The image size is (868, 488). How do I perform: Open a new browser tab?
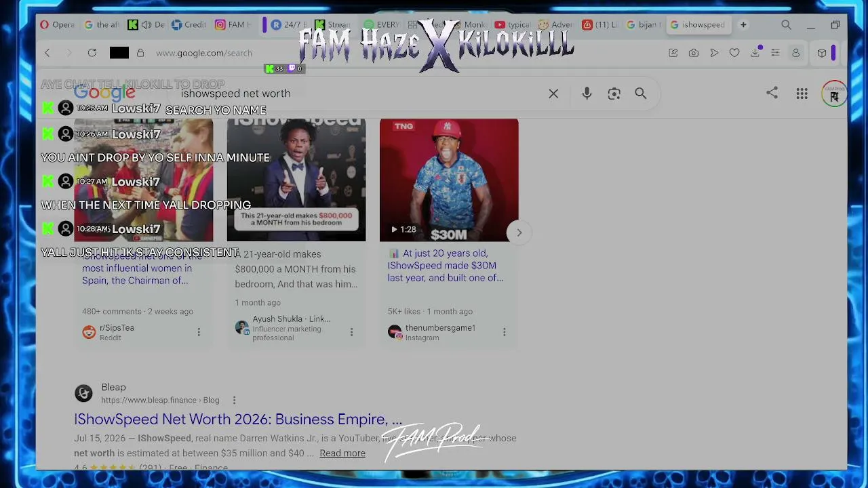[743, 25]
